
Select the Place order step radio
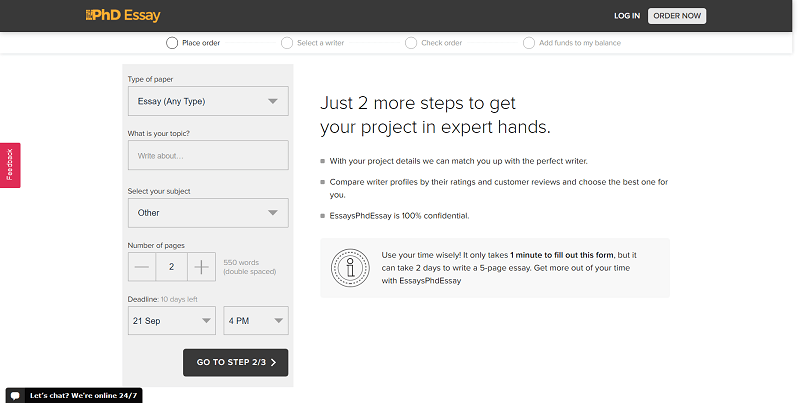(172, 43)
